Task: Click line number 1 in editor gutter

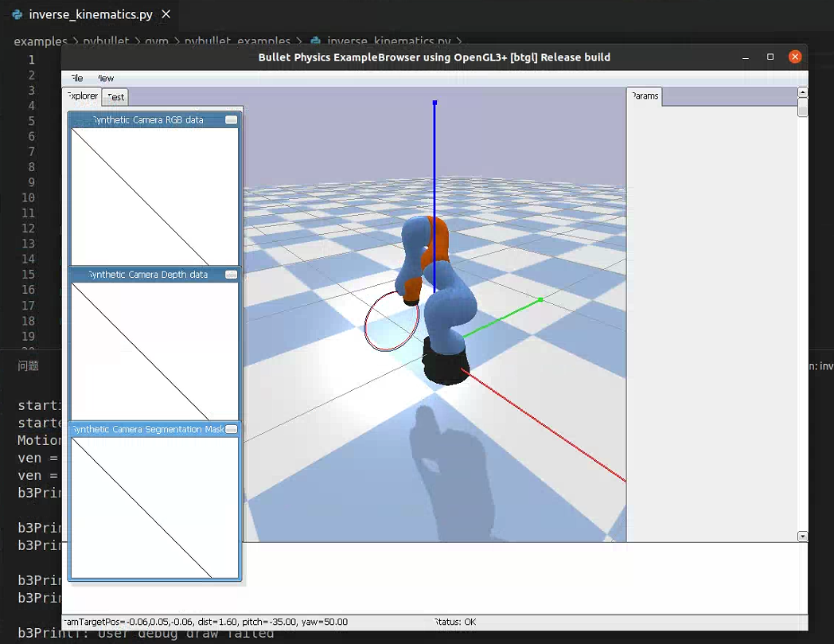Action: coord(31,60)
